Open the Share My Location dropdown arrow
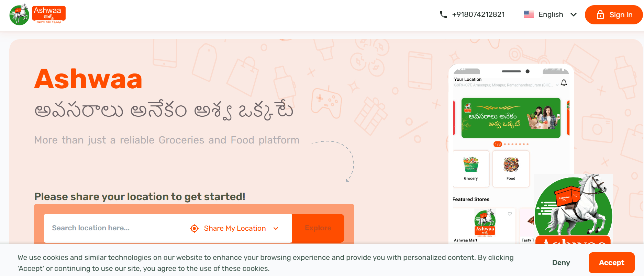This screenshot has height=276, width=644. tap(276, 229)
